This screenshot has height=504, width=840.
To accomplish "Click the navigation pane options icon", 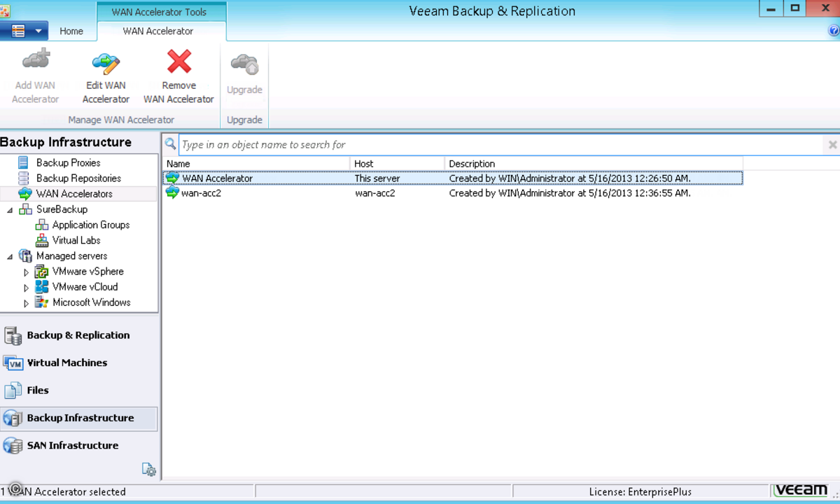I will pos(148,470).
